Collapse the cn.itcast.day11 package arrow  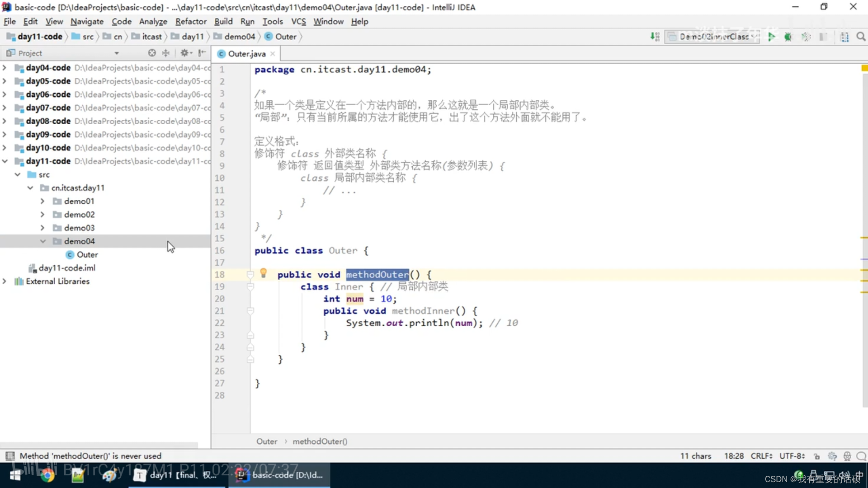[x=30, y=188]
